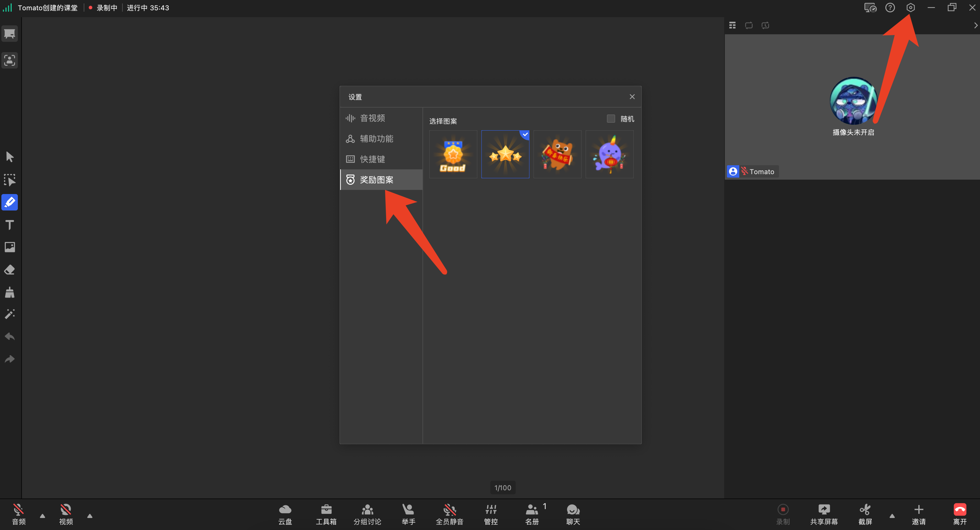
Task: Select the 奖励图案 settings tab
Action: click(x=381, y=180)
